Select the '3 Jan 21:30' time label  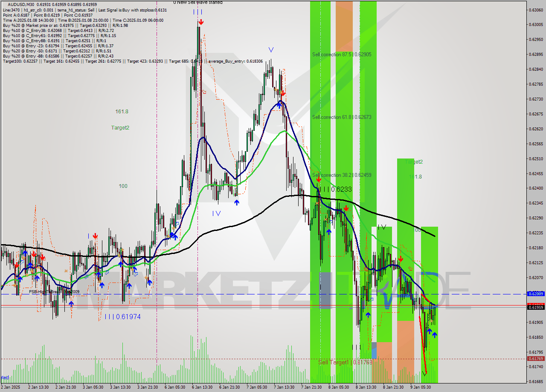tap(148, 387)
